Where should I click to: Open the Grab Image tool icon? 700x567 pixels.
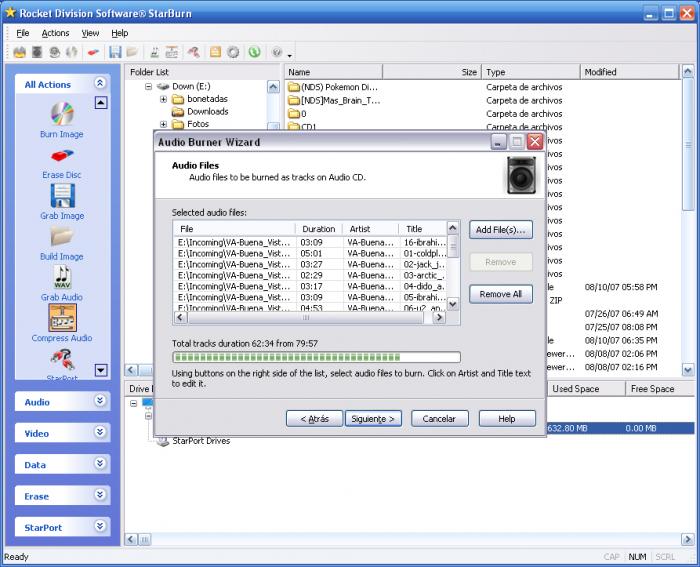pyautogui.click(x=62, y=195)
